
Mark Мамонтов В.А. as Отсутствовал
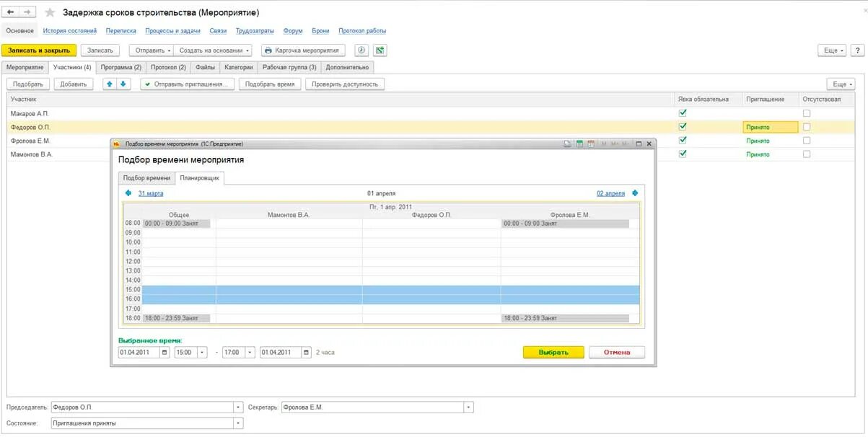pos(807,154)
